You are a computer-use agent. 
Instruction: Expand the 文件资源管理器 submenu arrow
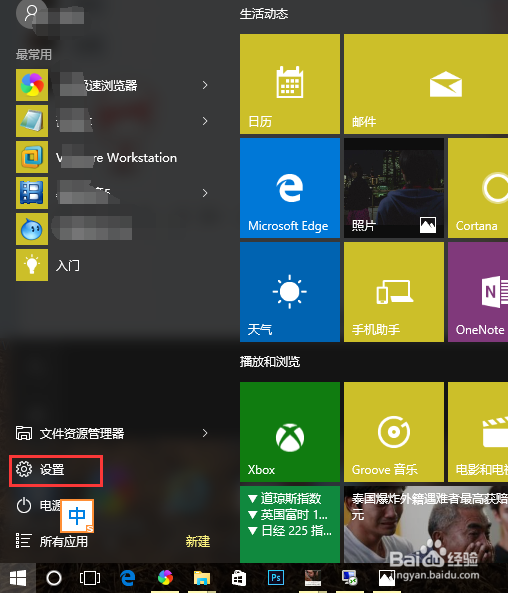click(x=205, y=433)
